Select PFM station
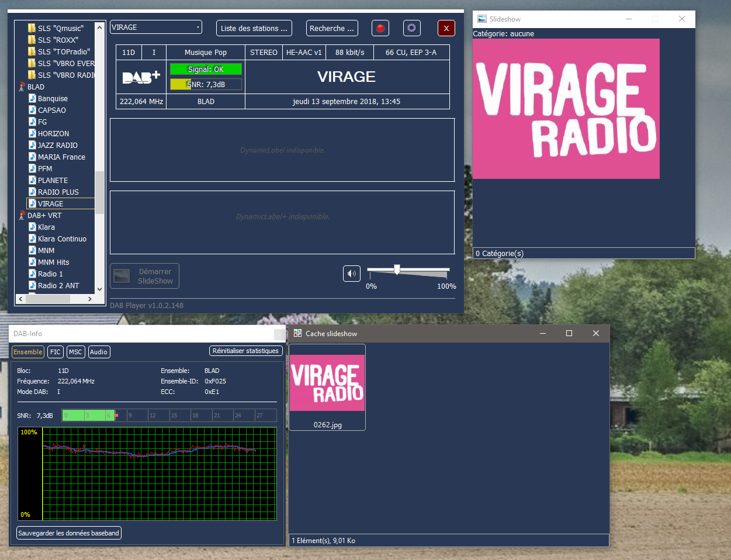 45,169
